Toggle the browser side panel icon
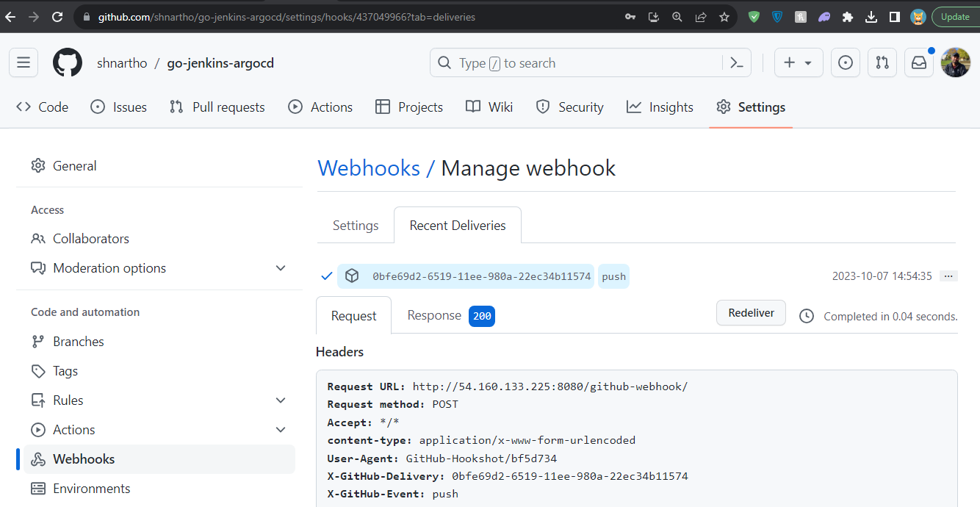 (x=895, y=17)
